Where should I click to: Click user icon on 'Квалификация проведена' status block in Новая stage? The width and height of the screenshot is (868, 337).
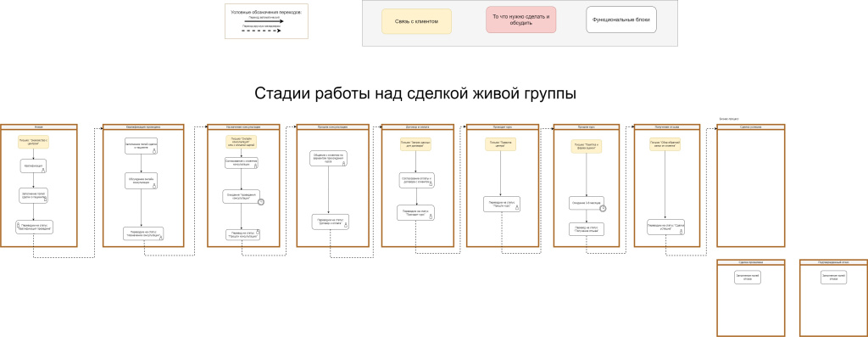coord(19,224)
